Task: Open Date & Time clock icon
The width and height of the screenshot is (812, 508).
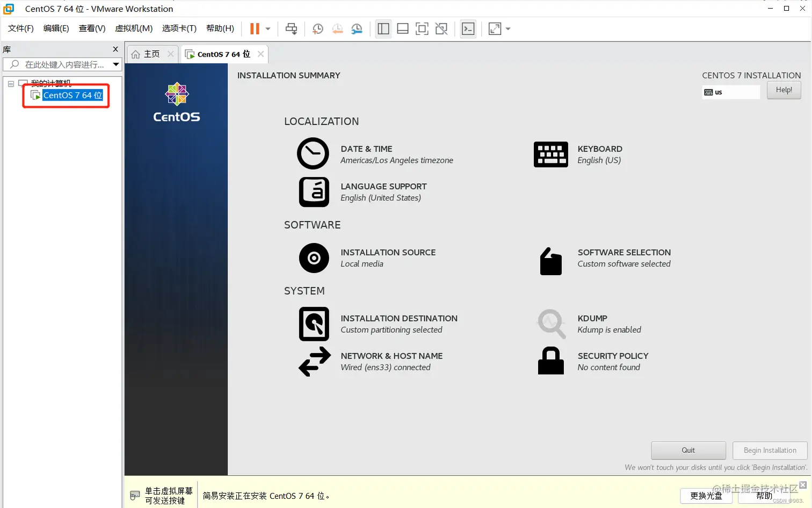Action: 313,154
